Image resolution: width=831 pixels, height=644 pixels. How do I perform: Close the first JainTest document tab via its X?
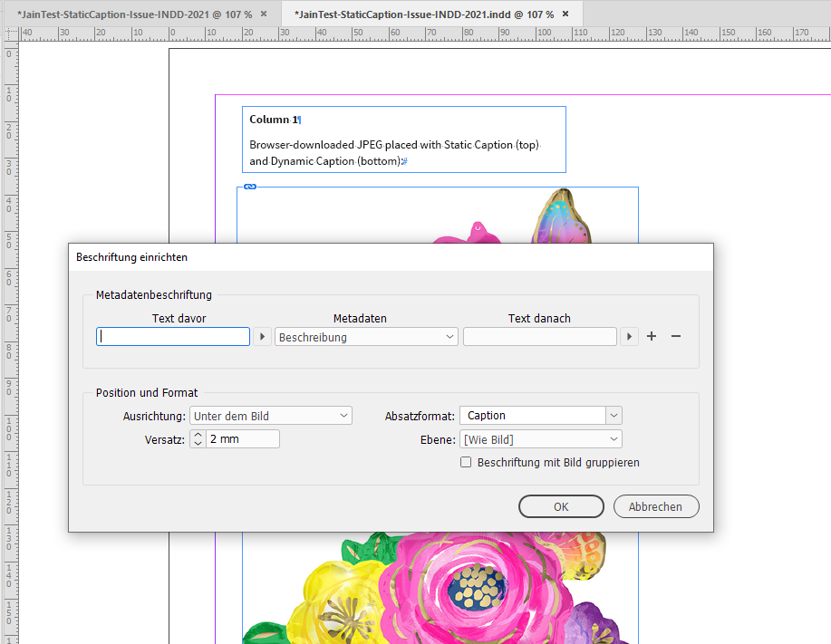point(263,14)
